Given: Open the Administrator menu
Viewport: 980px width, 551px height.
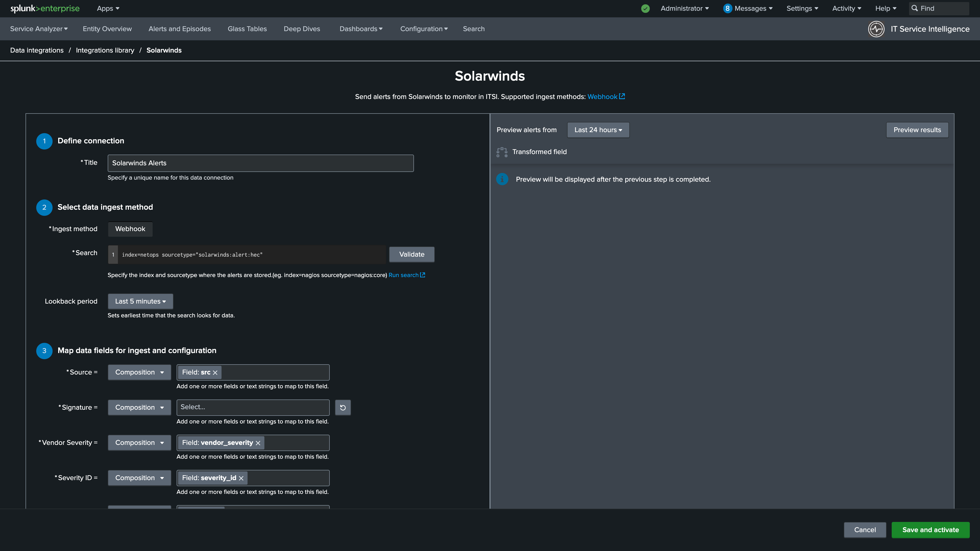Looking at the screenshot, I should pyautogui.click(x=685, y=8).
